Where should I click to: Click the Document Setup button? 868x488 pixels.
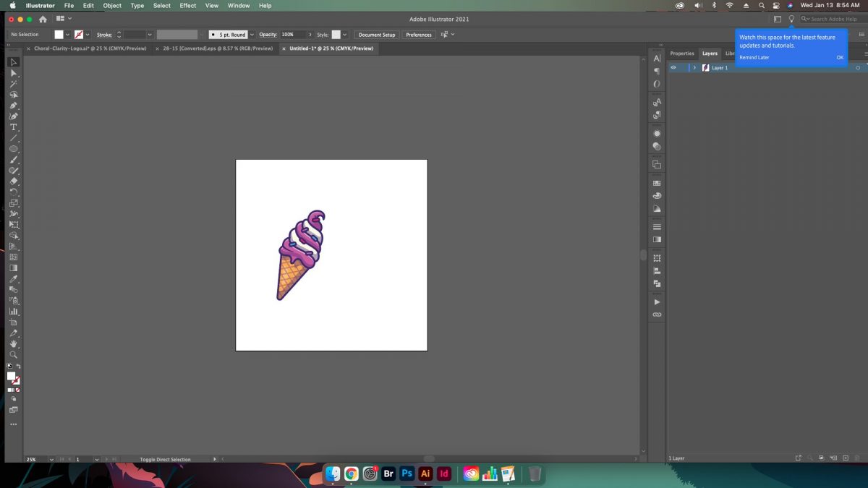[377, 35]
